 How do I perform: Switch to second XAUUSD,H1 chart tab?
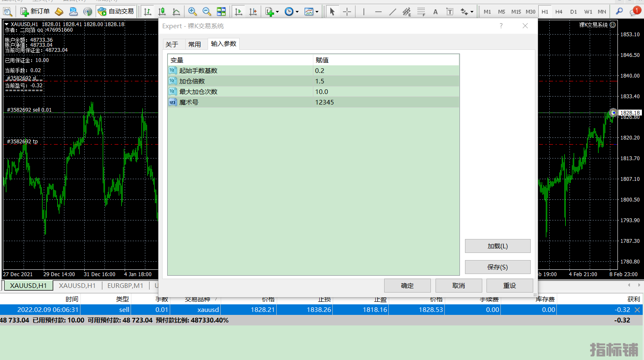[77, 285]
